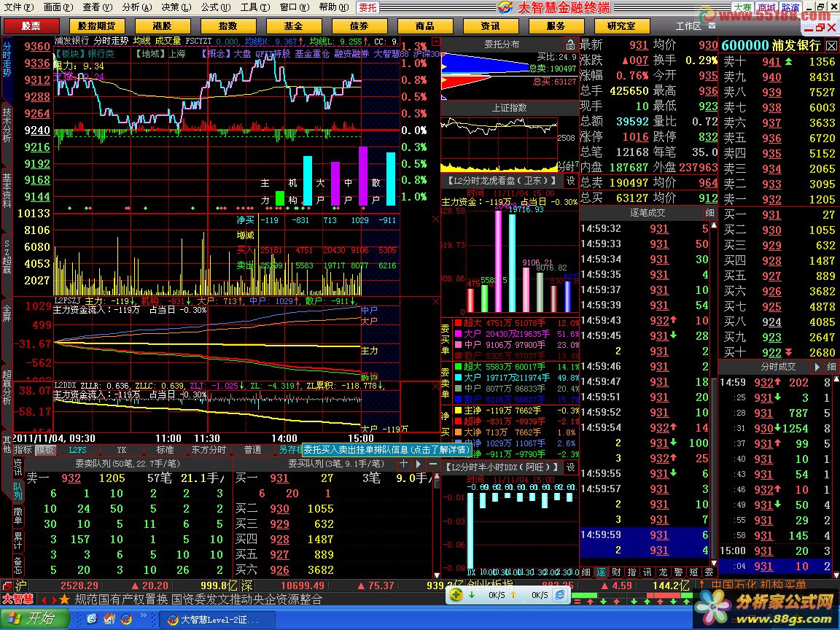Open the 资讯 tab in the queue panel
The width and height of the screenshot is (840, 630).
(x=17, y=467)
